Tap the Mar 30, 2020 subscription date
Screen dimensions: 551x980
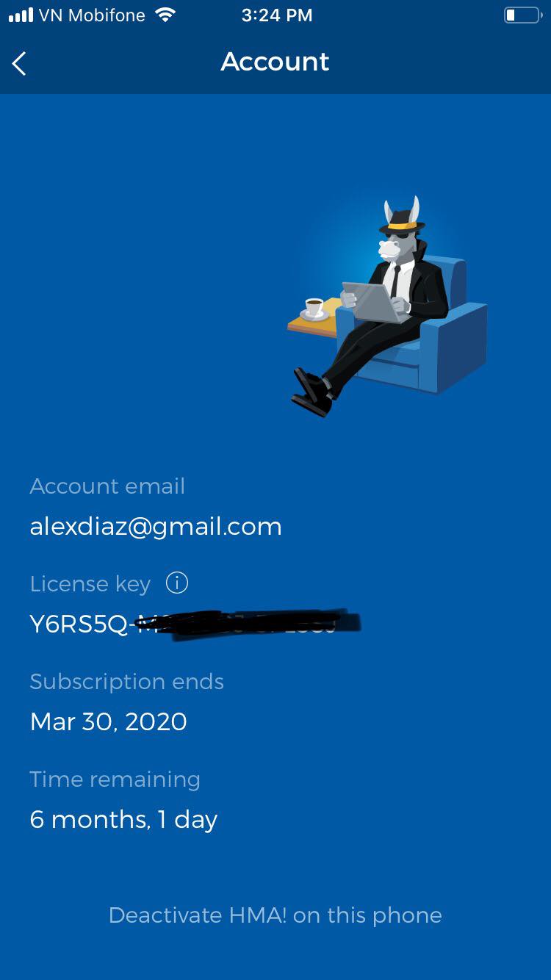tap(109, 721)
